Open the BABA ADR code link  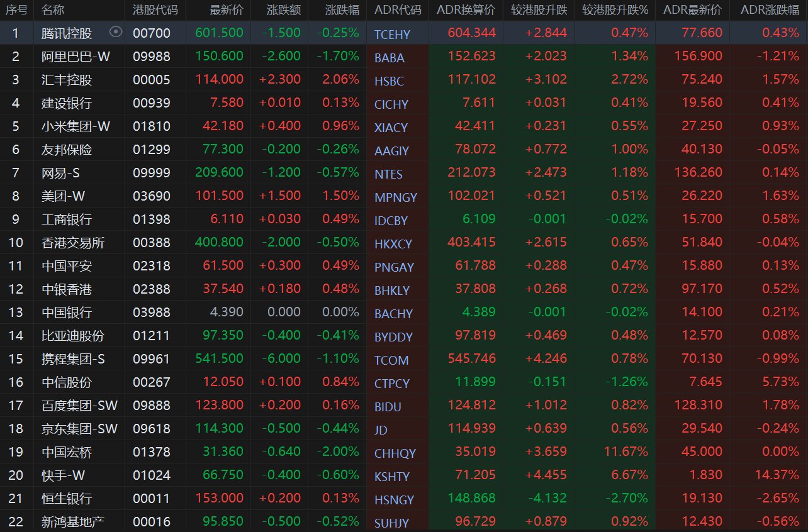click(x=390, y=58)
